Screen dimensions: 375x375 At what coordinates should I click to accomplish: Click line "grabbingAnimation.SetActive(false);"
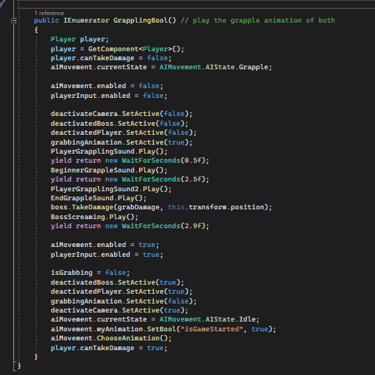[124, 301]
